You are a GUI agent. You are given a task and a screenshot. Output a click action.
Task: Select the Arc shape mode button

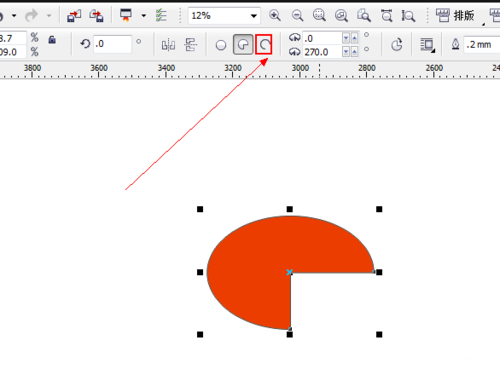point(264,44)
